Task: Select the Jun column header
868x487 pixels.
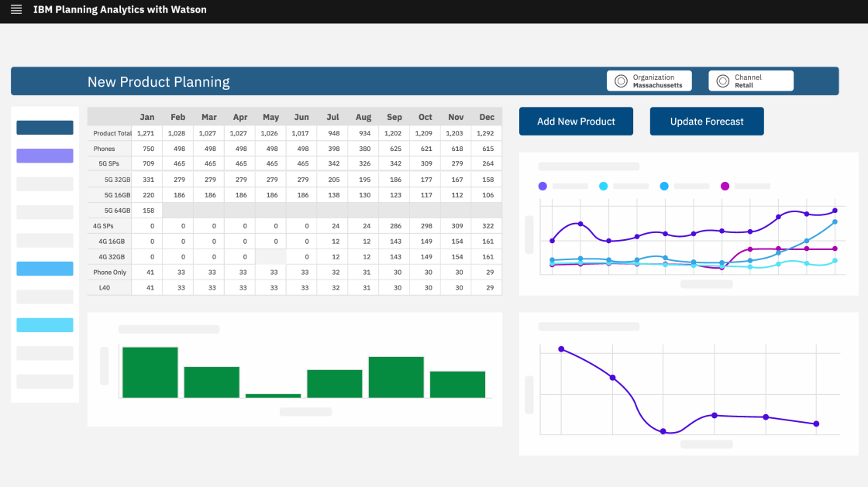Action: pyautogui.click(x=301, y=117)
